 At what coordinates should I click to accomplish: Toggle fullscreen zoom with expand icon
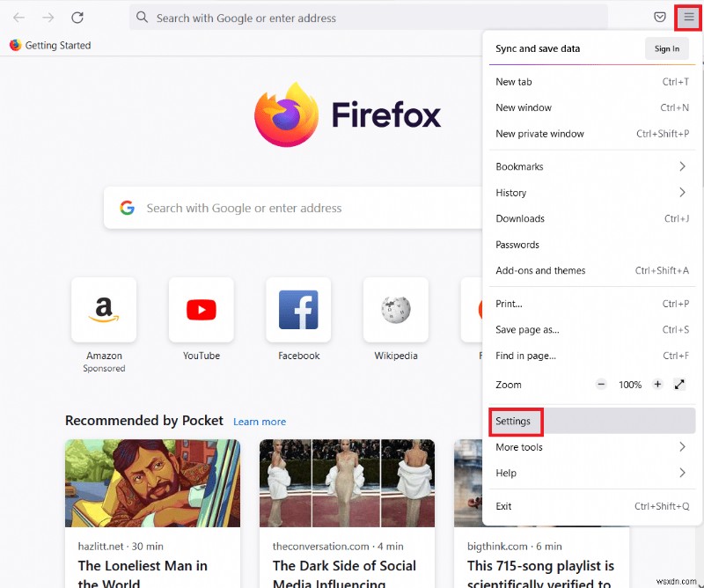coord(679,385)
